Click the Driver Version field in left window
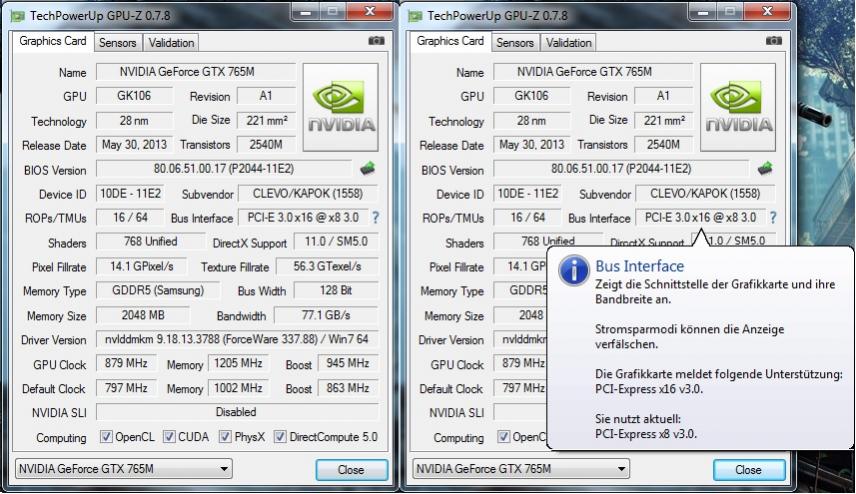This screenshot has height=494, width=856. pos(237,339)
